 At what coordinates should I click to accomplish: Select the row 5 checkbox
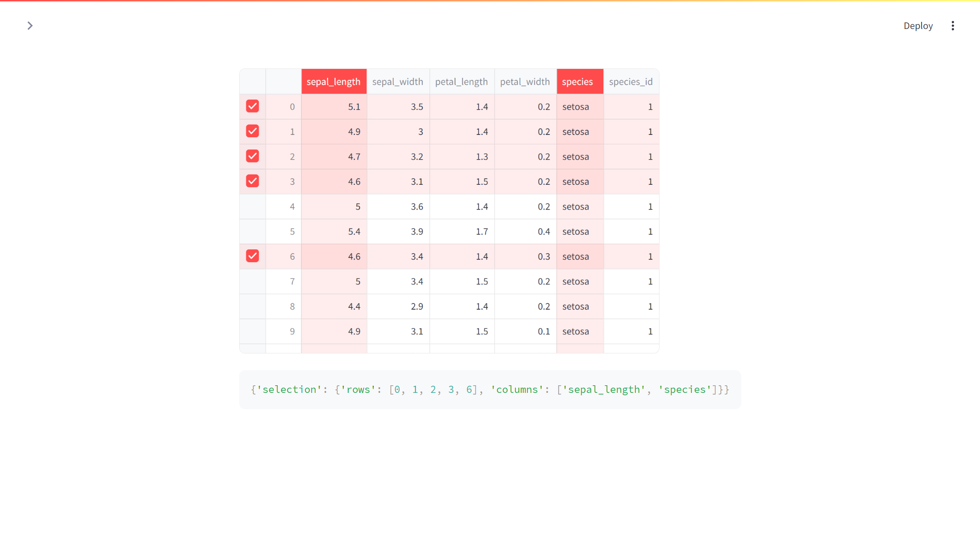point(252,231)
